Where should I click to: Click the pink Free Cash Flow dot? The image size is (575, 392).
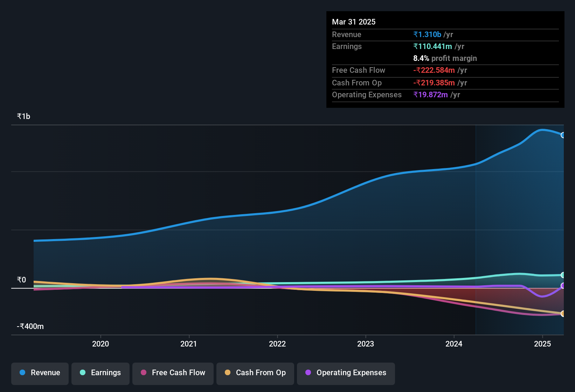(x=144, y=372)
